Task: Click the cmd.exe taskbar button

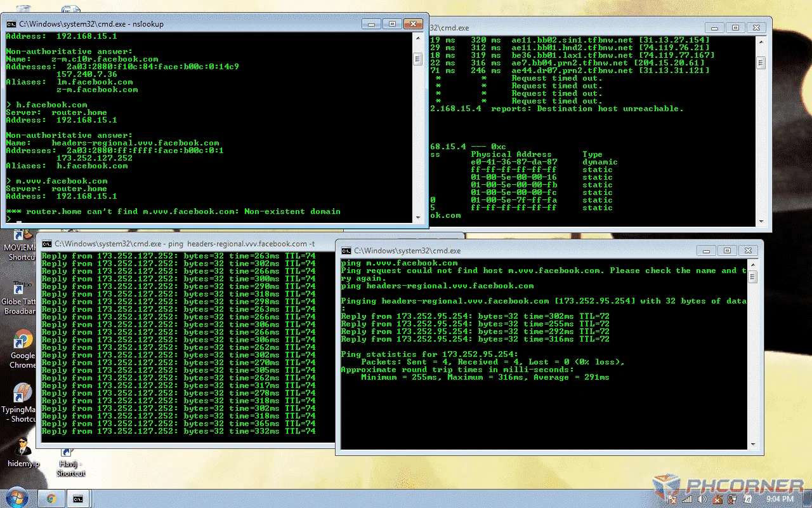Action: pos(78,498)
